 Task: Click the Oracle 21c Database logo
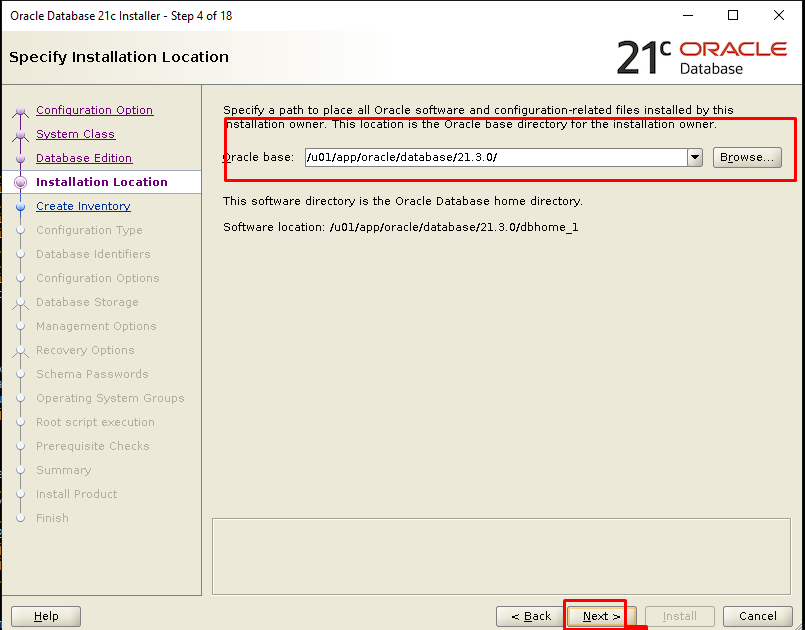(701, 58)
